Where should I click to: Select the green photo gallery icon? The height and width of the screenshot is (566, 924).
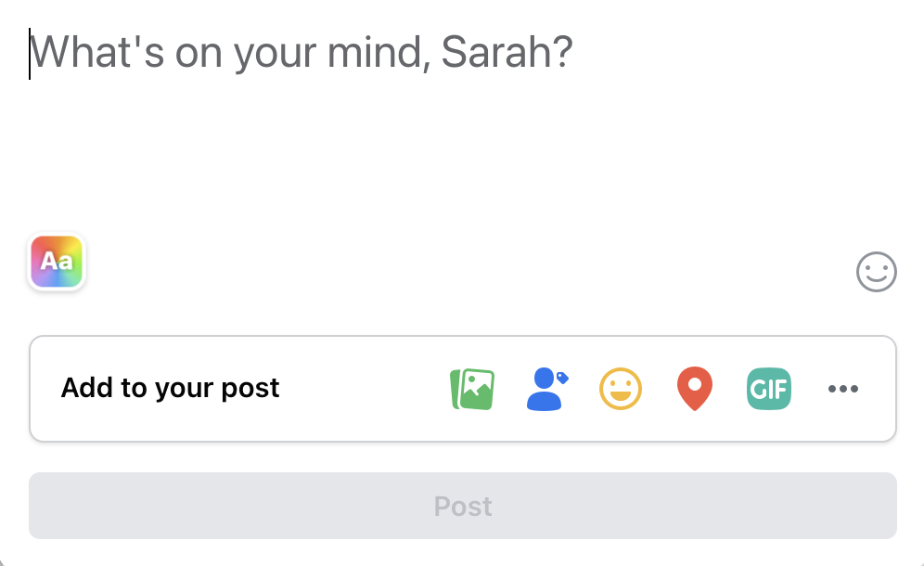tap(472, 389)
